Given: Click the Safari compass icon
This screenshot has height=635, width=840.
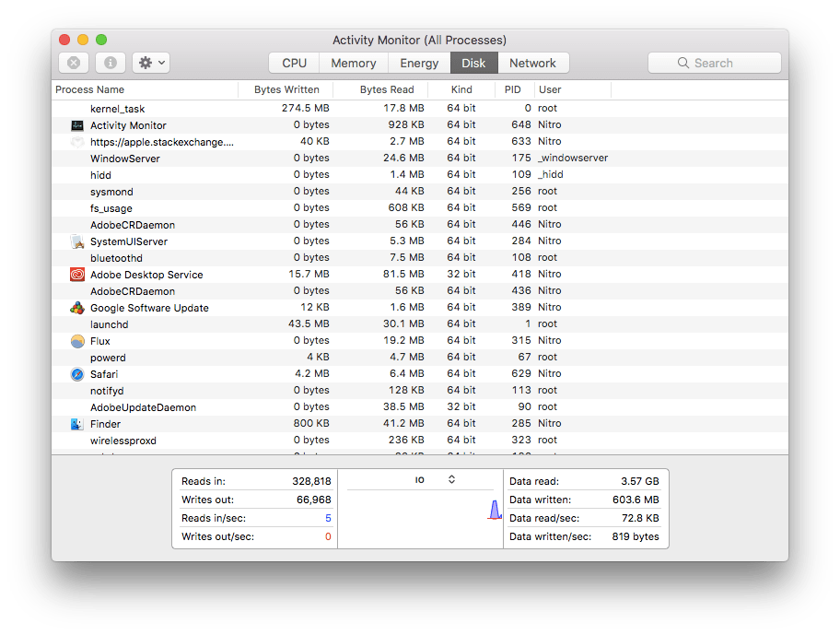Looking at the screenshot, I should (77, 374).
